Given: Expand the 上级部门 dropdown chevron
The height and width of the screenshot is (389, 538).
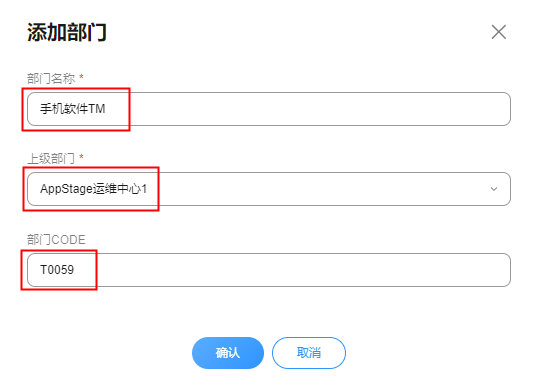Looking at the screenshot, I should 494,189.
